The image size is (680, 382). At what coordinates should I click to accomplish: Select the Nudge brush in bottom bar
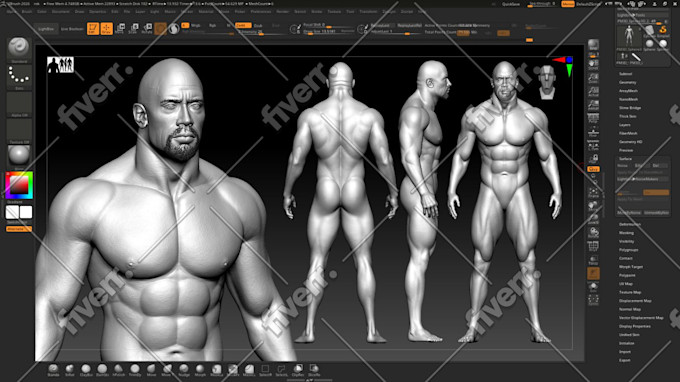pos(184,370)
